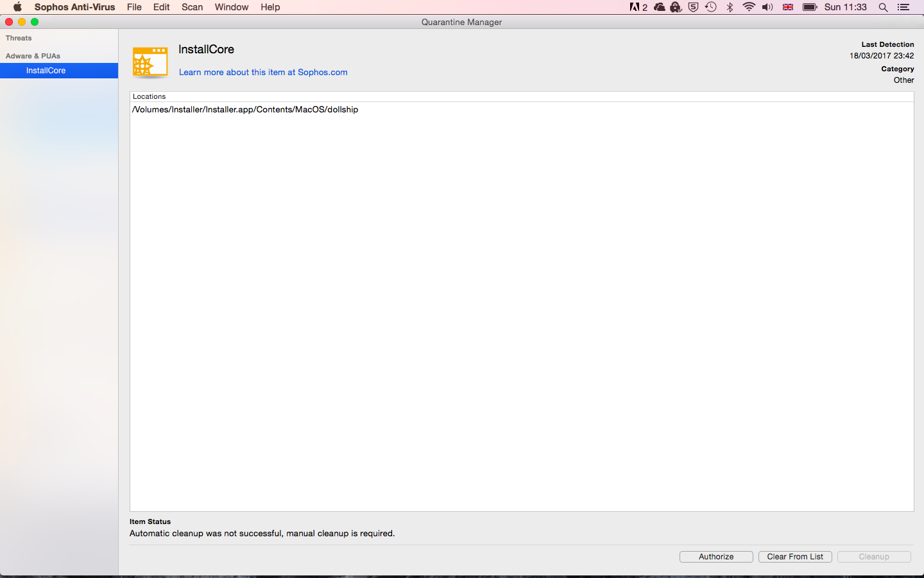Click the menu bar clock Sun 11:33
The height and width of the screenshot is (578, 924).
[x=845, y=7]
